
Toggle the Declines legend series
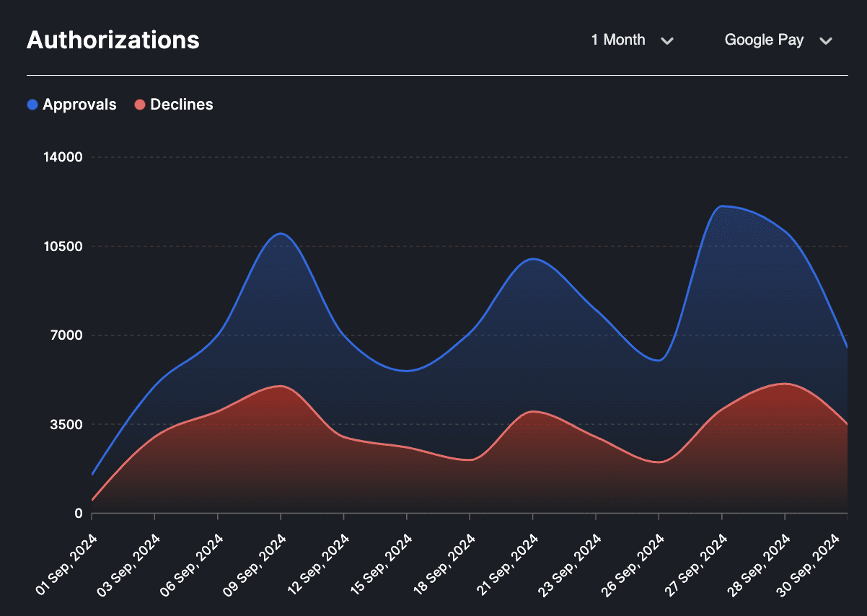point(174,105)
